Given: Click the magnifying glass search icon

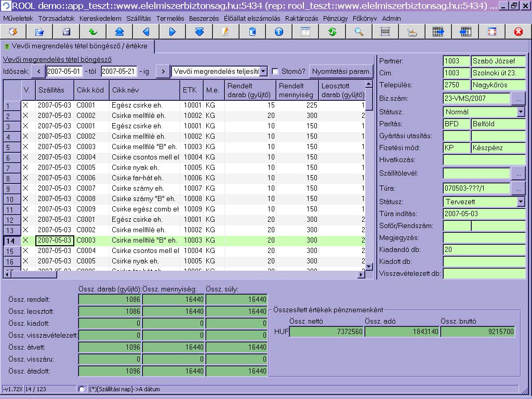Looking at the screenshot, I should coord(359,32).
